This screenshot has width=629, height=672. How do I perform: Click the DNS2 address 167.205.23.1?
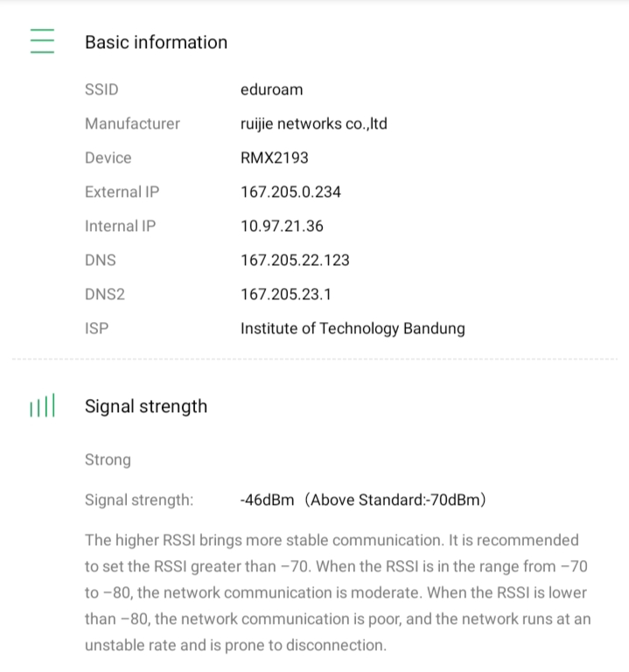pyautogui.click(x=286, y=294)
